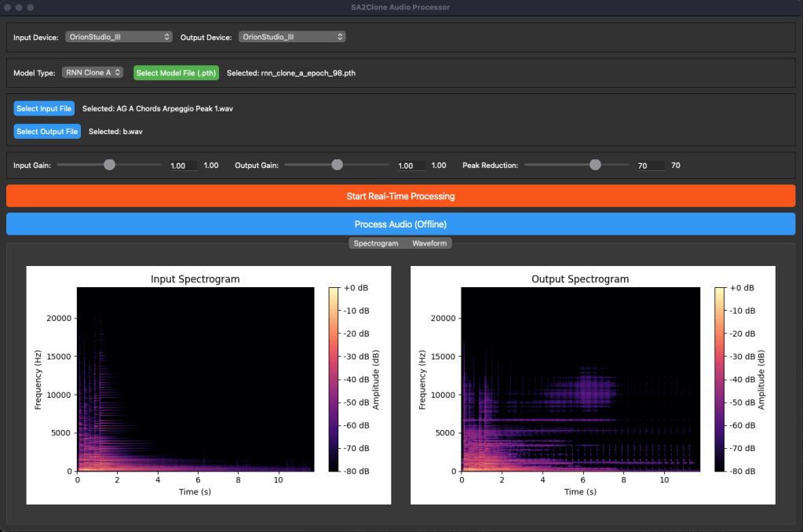803x532 pixels.
Task: Open the Input Device dropdown
Action: click(x=119, y=37)
